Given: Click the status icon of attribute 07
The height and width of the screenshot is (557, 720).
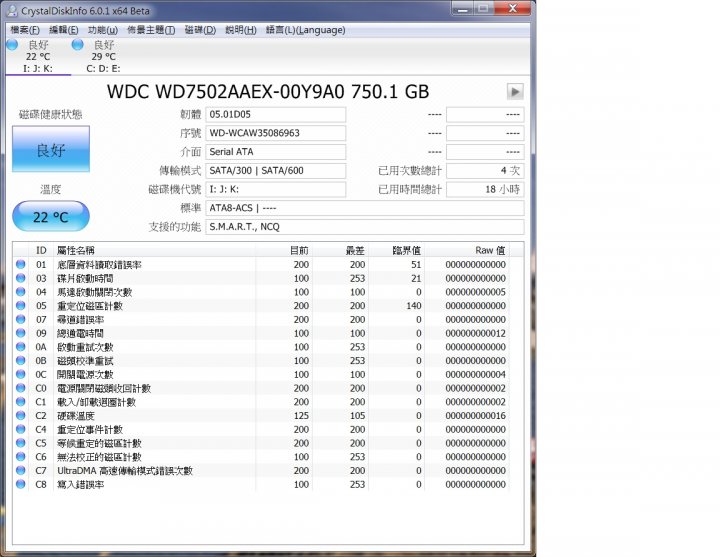Looking at the screenshot, I should click(21, 319).
